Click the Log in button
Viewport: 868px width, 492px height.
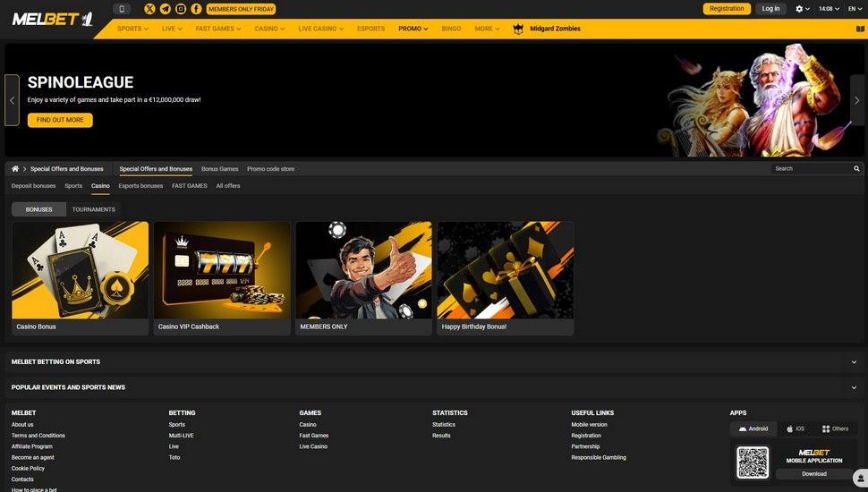click(x=770, y=9)
